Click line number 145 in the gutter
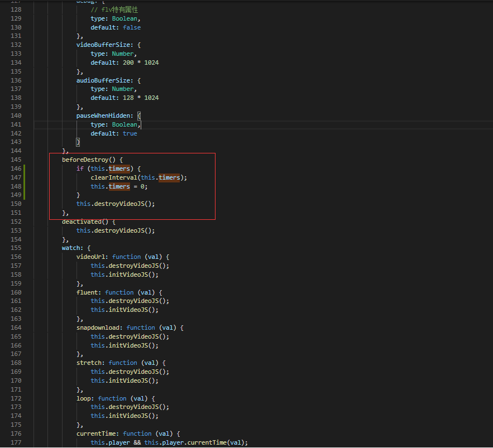The image size is (493, 448). (x=16, y=160)
